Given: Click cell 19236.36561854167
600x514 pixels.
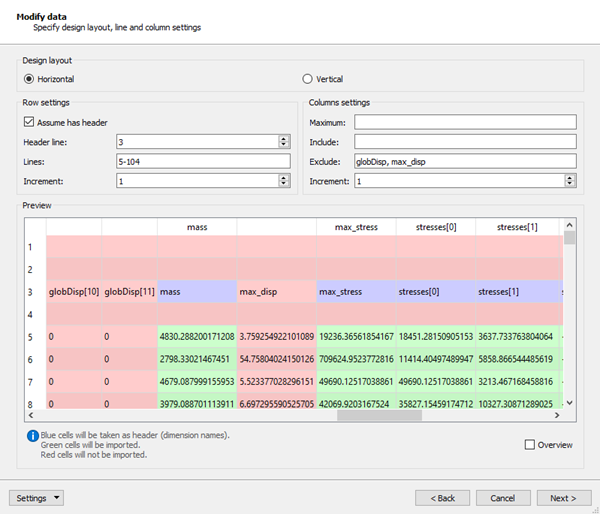Looking at the screenshot, I should click(356, 336).
